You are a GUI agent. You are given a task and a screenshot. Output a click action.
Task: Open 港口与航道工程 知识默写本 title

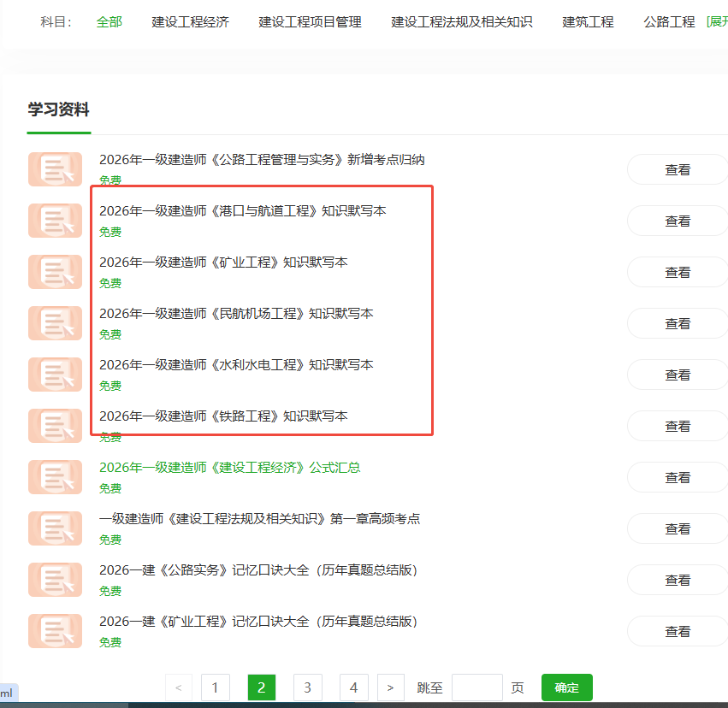click(x=242, y=211)
